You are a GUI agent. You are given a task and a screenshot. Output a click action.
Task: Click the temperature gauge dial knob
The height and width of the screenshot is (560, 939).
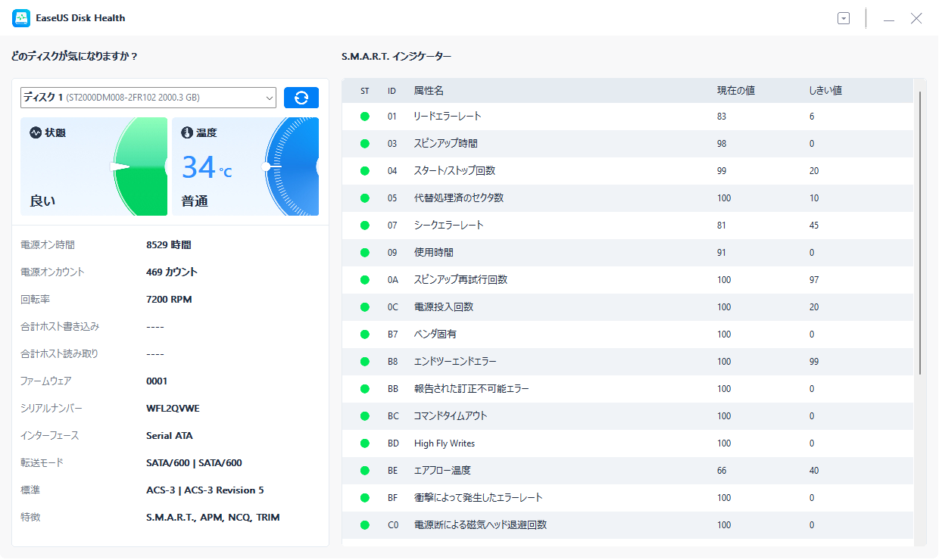coord(267,165)
